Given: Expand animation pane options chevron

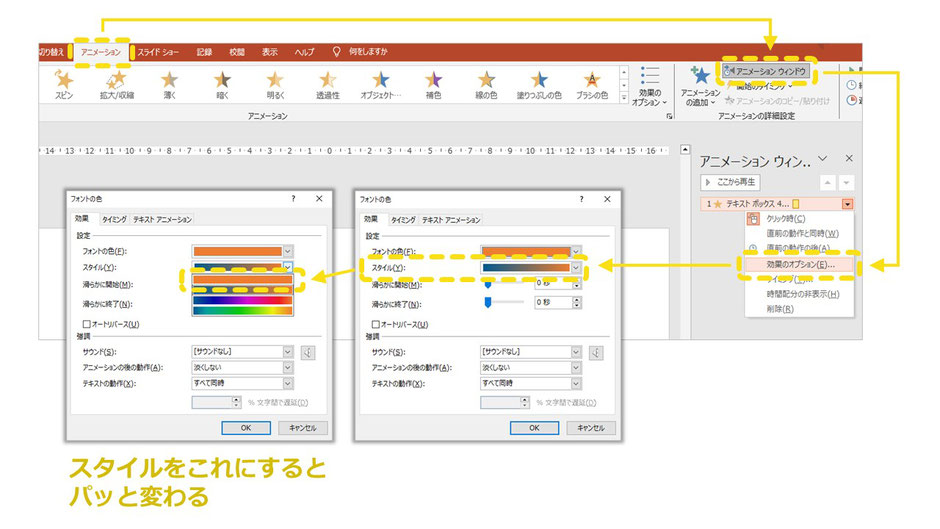Looking at the screenshot, I should tap(823, 159).
